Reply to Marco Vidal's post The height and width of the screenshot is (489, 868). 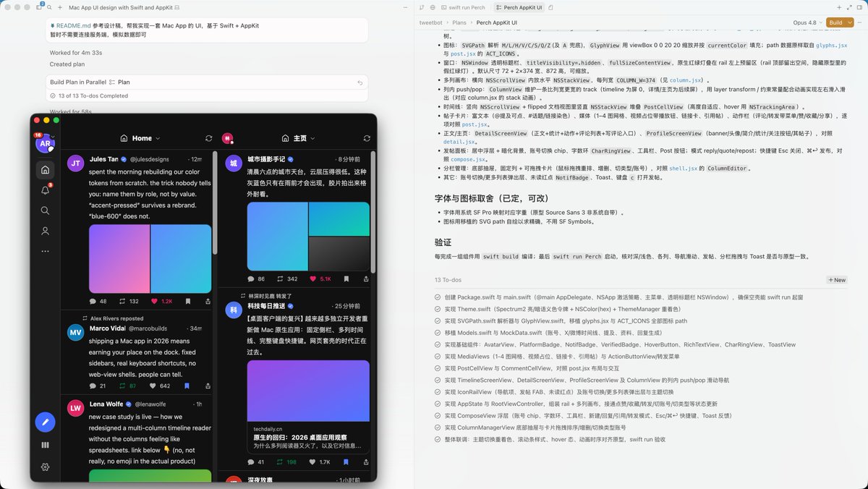(93, 386)
